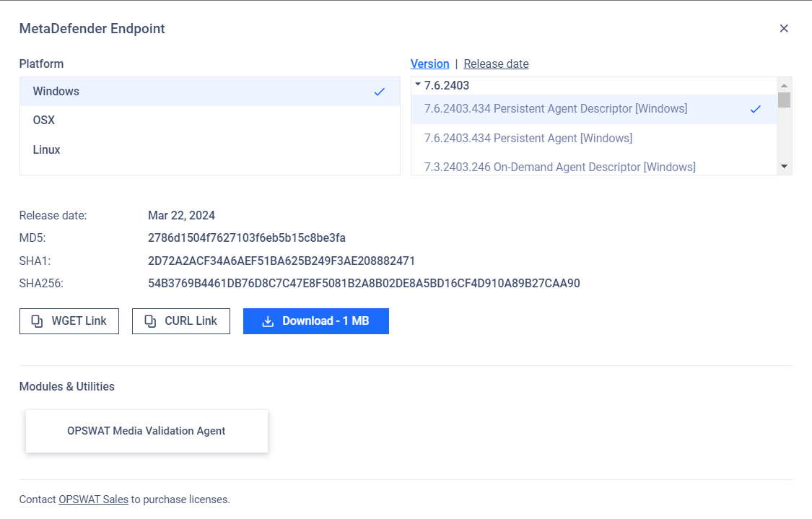812x519 pixels.
Task: Close the MetaDefender Endpoint dialog
Action: pos(784,28)
